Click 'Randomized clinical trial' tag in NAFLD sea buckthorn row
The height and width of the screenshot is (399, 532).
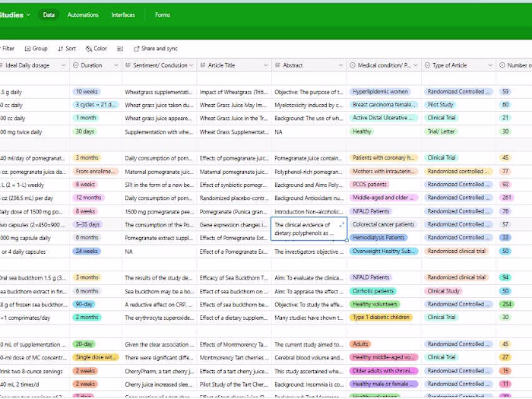click(456, 277)
